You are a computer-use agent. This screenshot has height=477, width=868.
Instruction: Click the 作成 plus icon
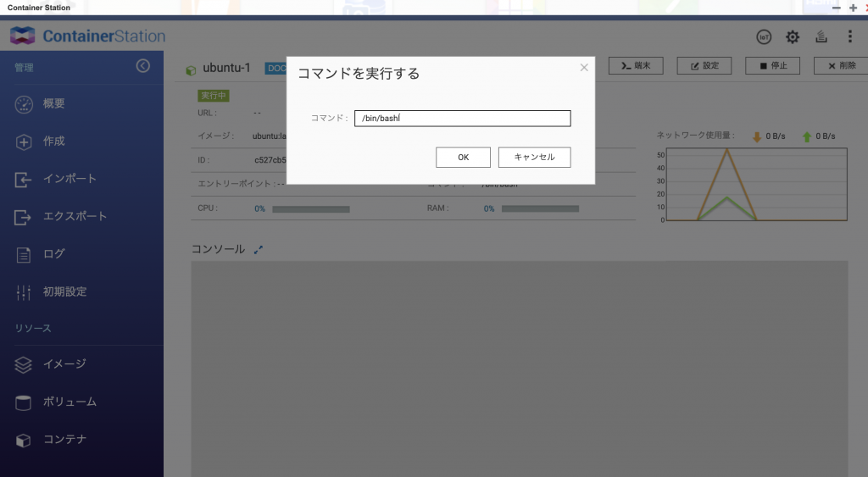coord(24,142)
